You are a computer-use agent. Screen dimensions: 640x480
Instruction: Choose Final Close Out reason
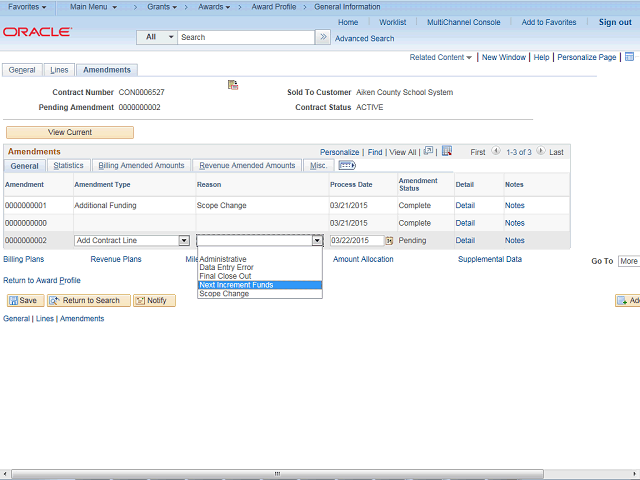(x=260, y=276)
